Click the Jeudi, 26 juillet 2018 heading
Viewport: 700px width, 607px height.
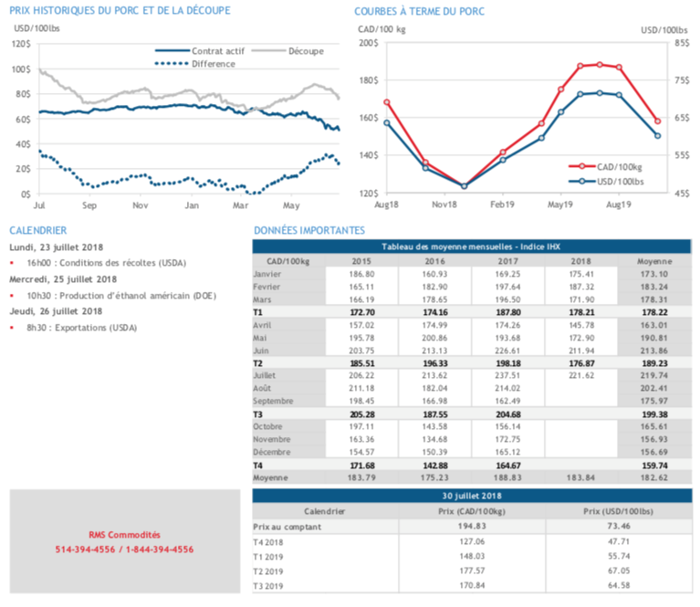pyautogui.click(x=56, y=311)
